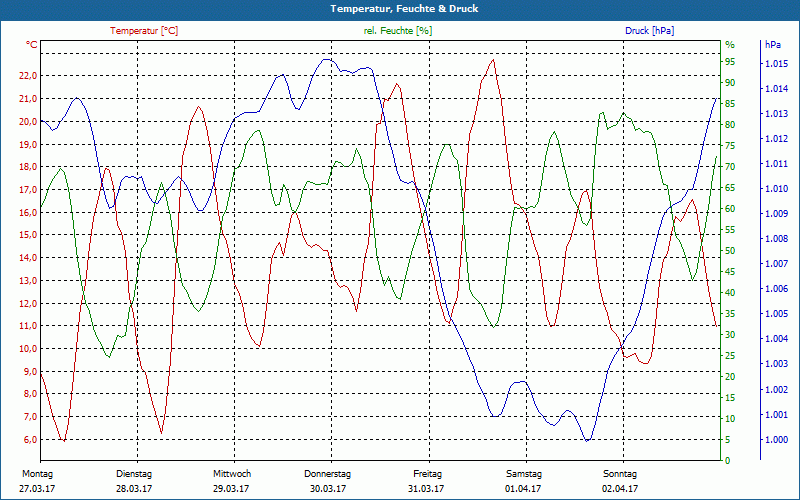This screenshot has height=500, width=800.
Task: Click the '0' humidity axis value
Action: (728, 461)
